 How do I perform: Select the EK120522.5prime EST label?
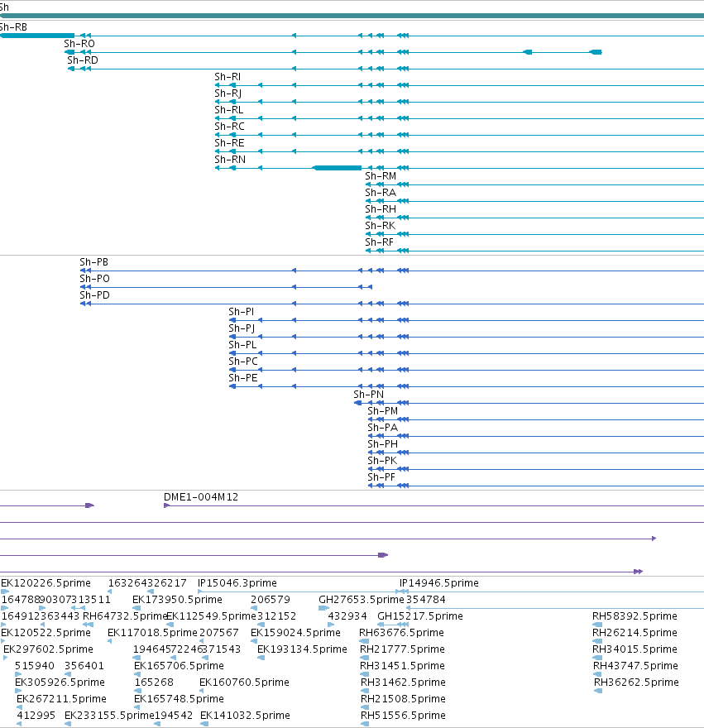click(46, 633)
